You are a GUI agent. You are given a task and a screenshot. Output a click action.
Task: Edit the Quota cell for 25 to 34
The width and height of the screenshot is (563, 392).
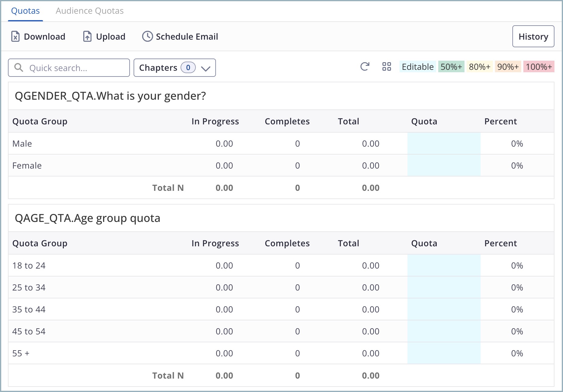(444, 287)
